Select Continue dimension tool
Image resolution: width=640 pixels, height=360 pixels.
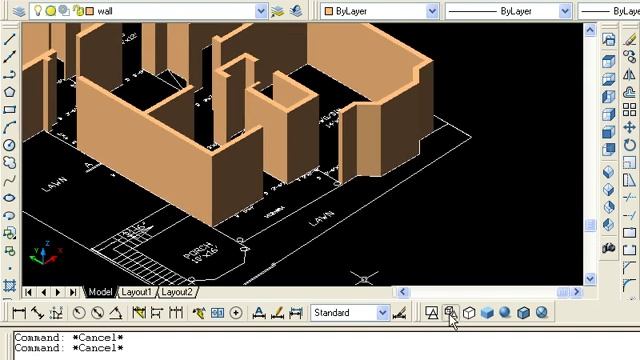coord(176,313)
